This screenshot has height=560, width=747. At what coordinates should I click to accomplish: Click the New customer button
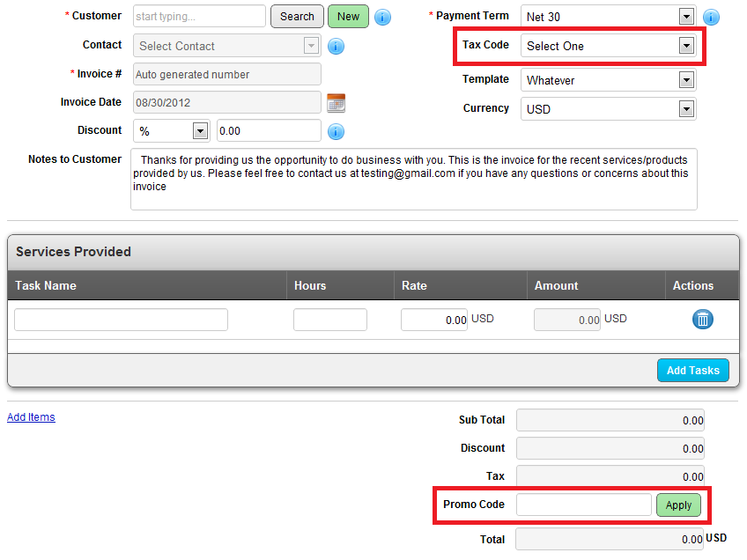tap(348, 16)
